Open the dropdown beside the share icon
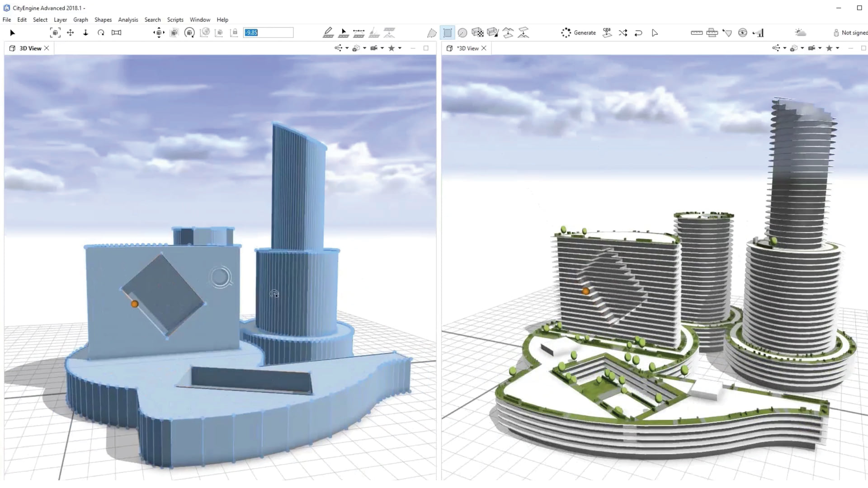This screenshot has width=868, height=488. tap(346, 48)
